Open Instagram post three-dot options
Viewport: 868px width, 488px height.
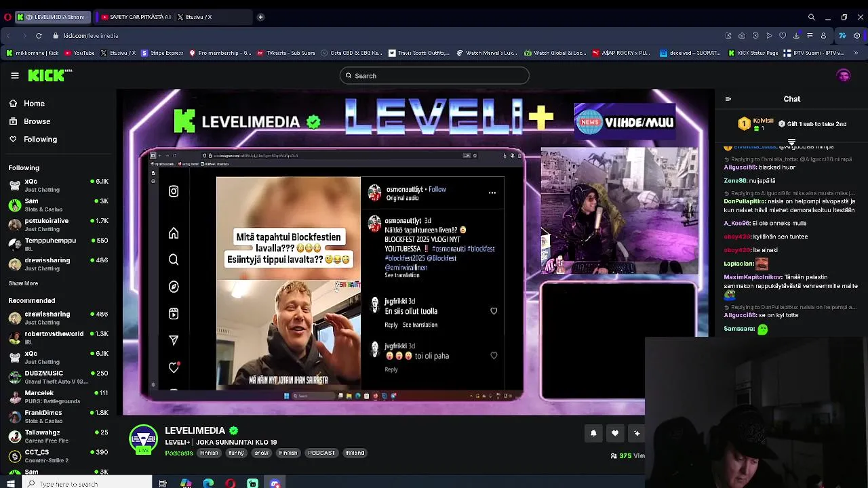492,193
